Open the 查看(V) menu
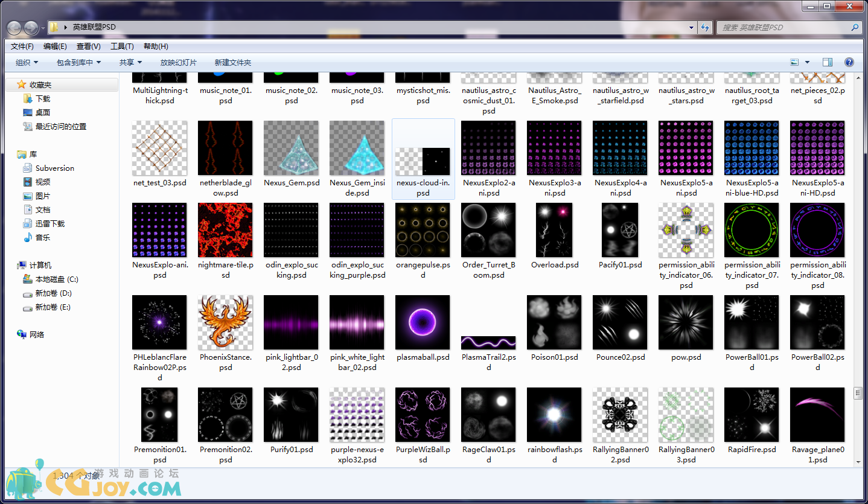Image resolution: width=868 pixels, height=504 pixels. coord(89,46)
